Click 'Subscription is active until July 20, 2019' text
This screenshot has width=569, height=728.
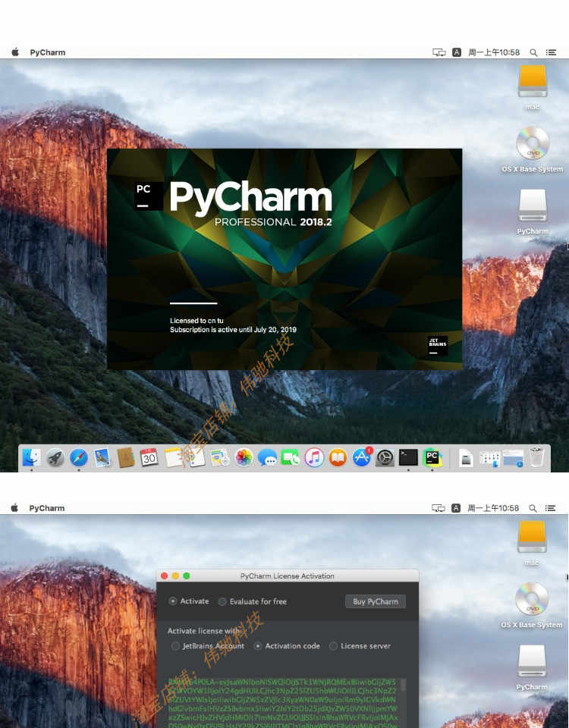coord(233,330)
